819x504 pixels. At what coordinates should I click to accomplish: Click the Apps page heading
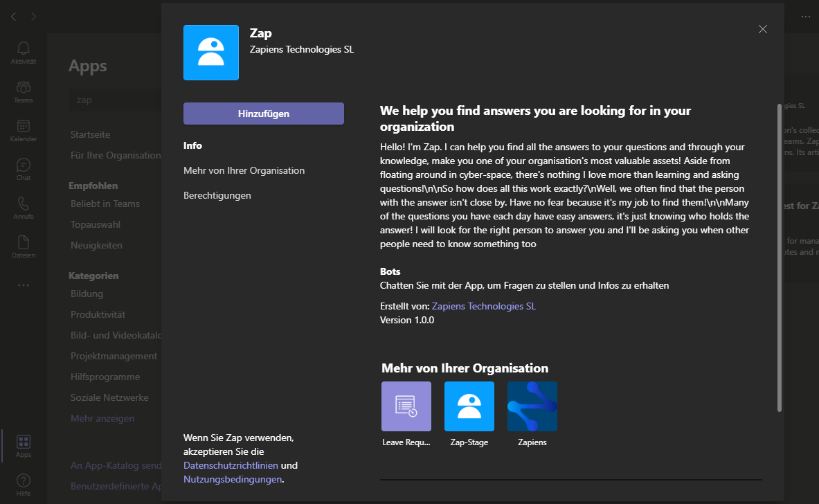pyautogui.click(x=88, y=66)
